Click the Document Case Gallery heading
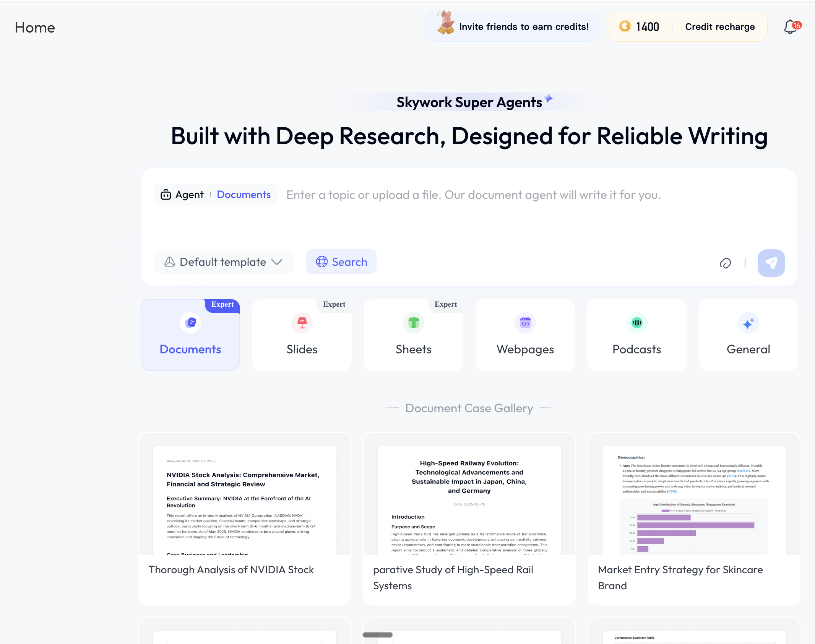The width and height of the screenshot is (815, 644). click(469, 408)
